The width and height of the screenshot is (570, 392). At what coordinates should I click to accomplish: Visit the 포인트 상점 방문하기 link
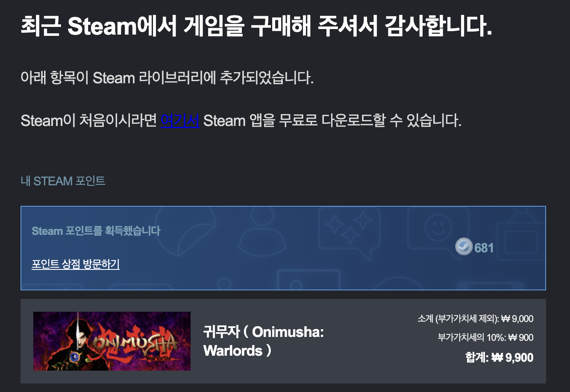click(x=76, y=264)
